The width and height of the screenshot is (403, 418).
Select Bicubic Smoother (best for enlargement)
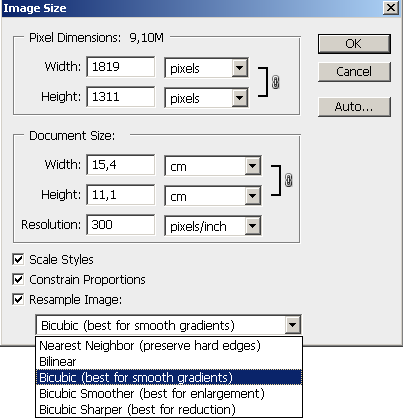point(169,393)
